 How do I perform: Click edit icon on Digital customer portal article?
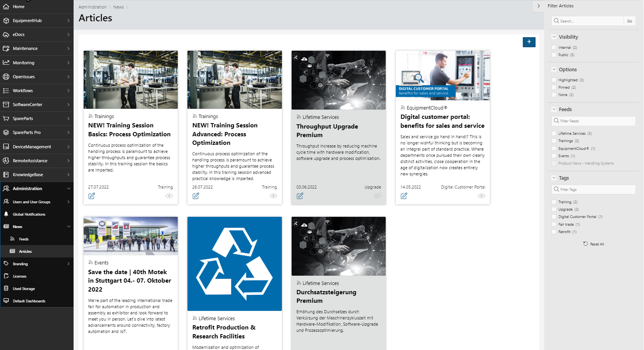[404, 196]
